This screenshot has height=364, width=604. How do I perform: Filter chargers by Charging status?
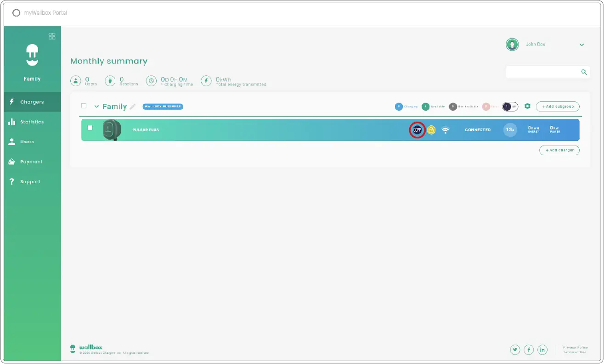(x=406, y=106)
